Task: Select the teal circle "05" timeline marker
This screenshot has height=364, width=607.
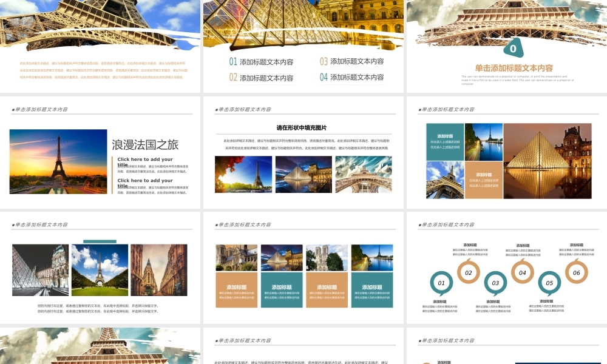Action: coord(549,282)
